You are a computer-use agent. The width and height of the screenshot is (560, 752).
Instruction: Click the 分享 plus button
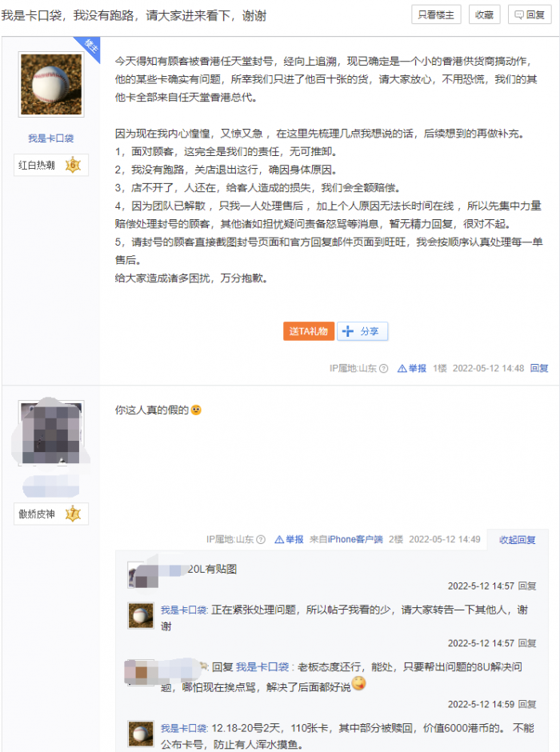(x=362, y=331)
